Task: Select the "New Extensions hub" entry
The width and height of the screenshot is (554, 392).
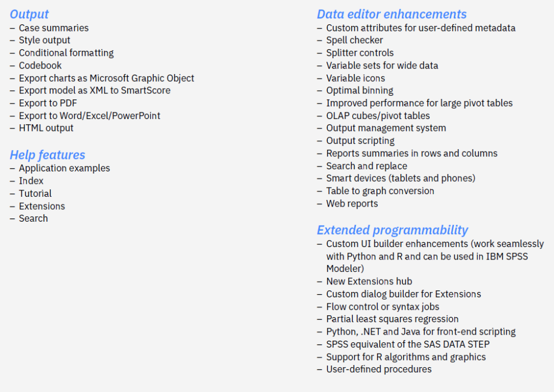Action: pyautogui.click(x=369, y=281)
